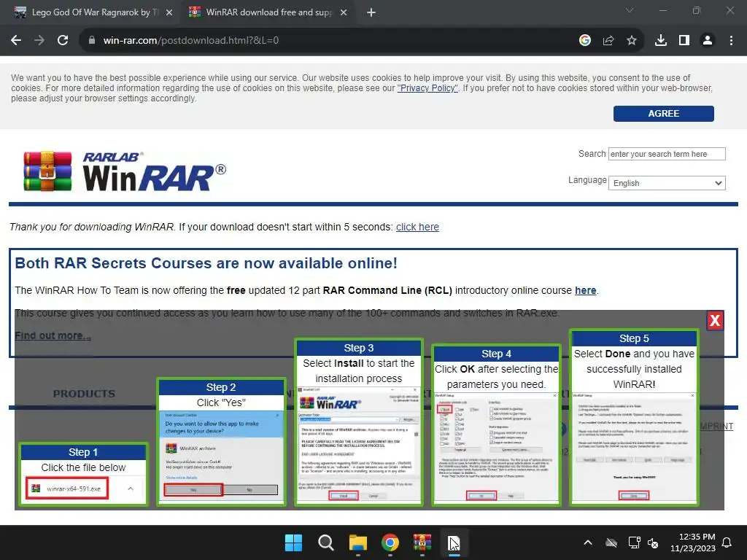View Step 4 OK parameters thumbnail
747x560 pixels.
click(x=496, y=425)
